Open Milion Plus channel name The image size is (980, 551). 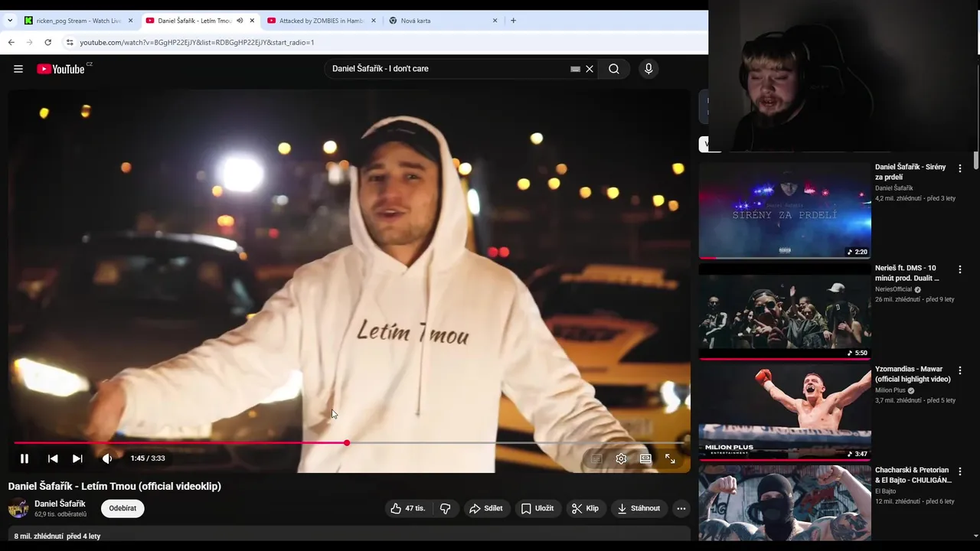tap(890, 390)
